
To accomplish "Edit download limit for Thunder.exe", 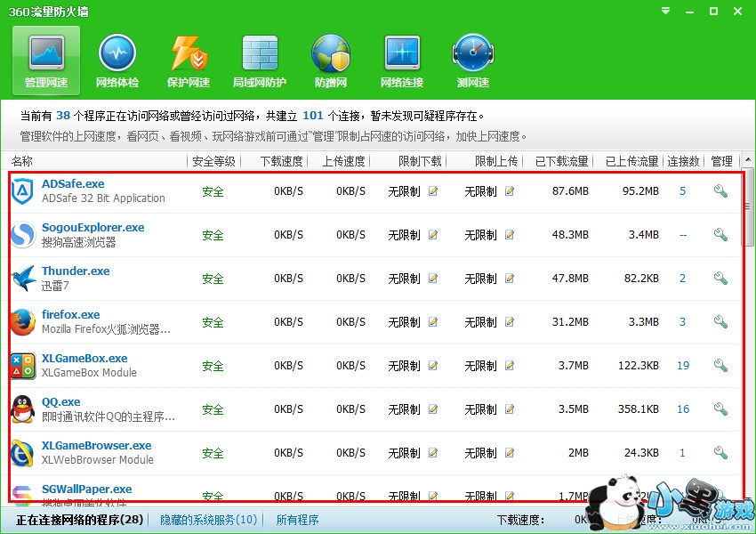I will coord(433,279).
